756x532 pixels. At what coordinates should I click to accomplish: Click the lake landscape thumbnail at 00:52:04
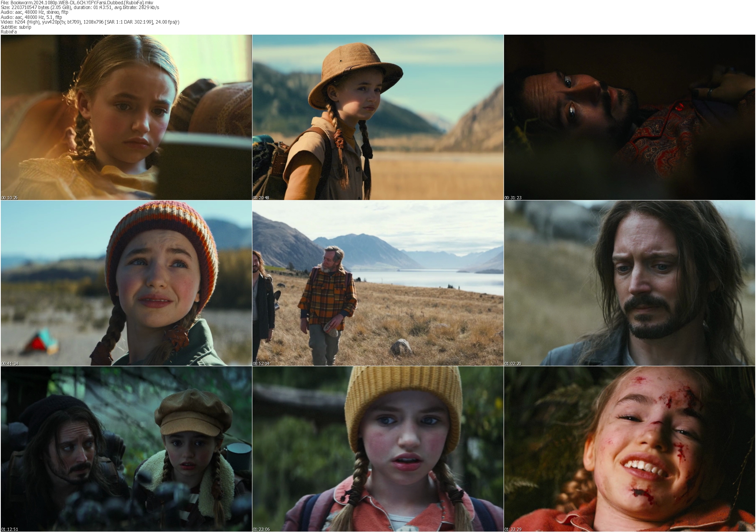(378, 283)
